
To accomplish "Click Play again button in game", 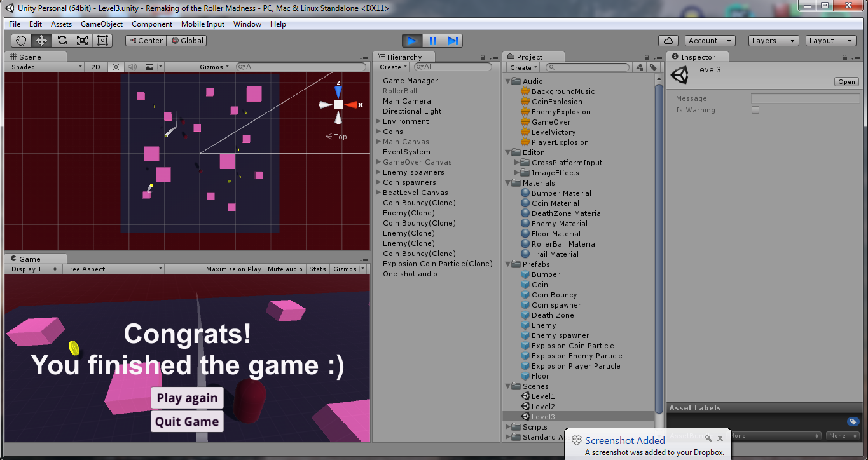I will click(187, 398).
